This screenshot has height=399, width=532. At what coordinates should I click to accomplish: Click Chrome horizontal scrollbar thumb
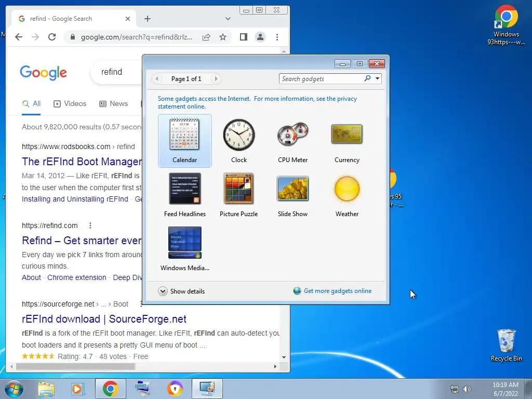[75, 366]
